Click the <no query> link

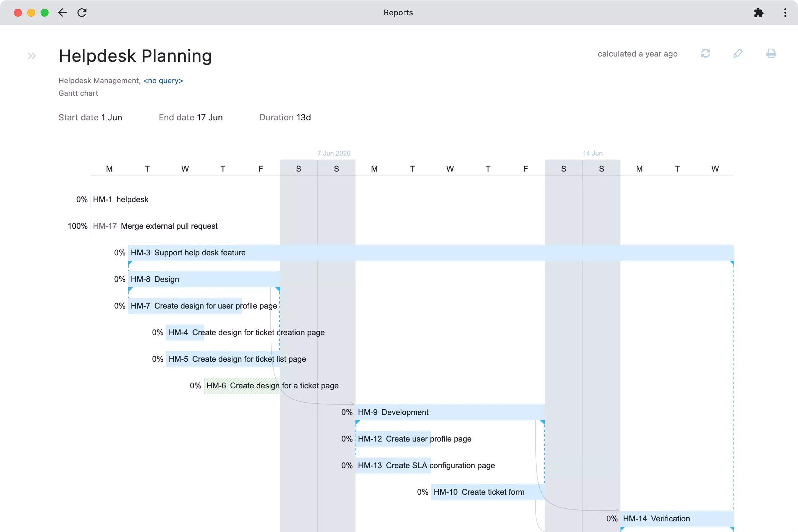point(163,81)
